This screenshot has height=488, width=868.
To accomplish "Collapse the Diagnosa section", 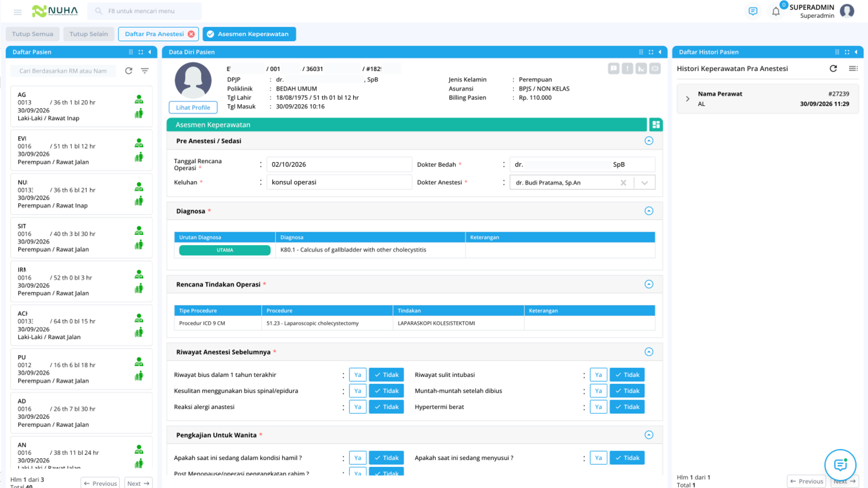I will 649,211.
